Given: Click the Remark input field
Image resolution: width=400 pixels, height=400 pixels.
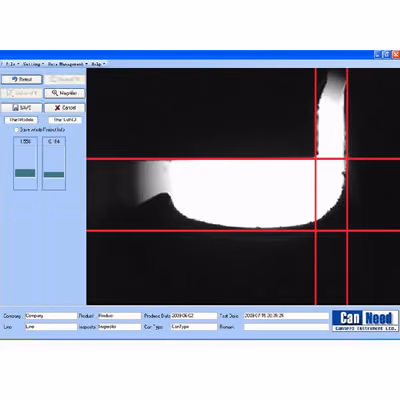Looking at the screenshot, I should point(286,327).
